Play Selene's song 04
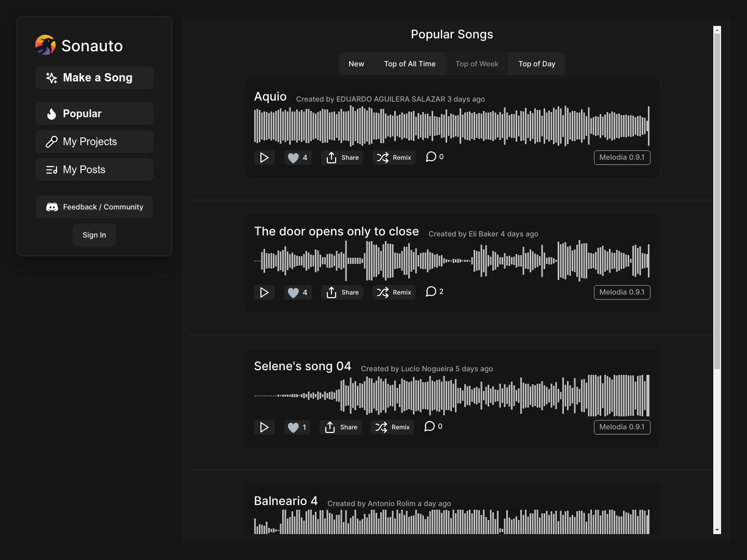Screen dimensions: 747x560 (264, 427)
